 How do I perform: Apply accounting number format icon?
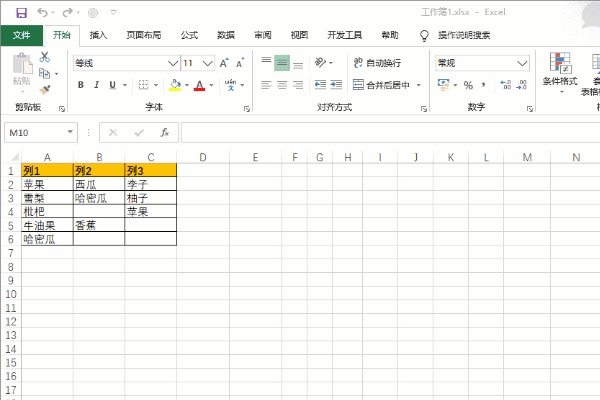pyautogui.click(x=443, y=85)
